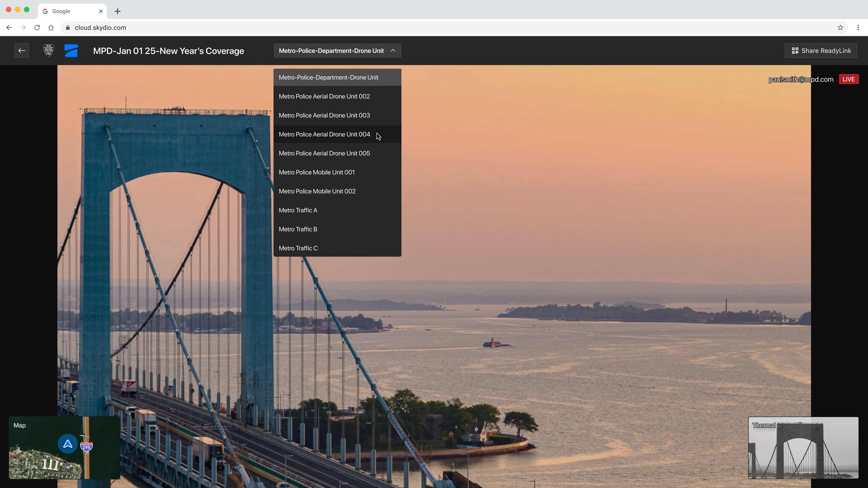Click the I-295 highway shield on map
The image size is (868, 488).
(87, 447)
